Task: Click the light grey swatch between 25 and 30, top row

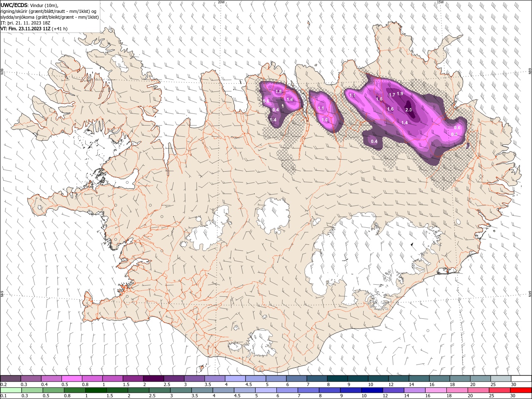Action: 500,379
